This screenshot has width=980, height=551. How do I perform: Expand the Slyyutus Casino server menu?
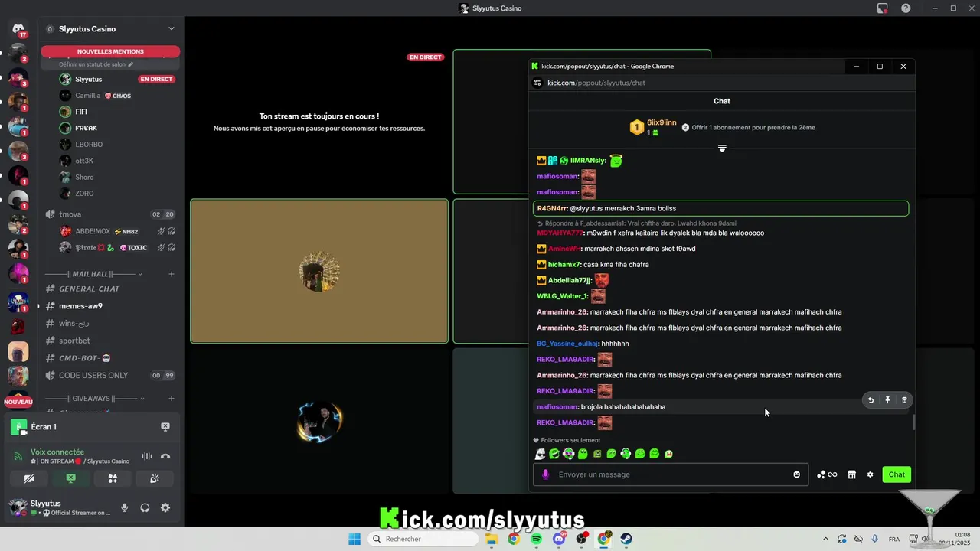tap(171, 29)
